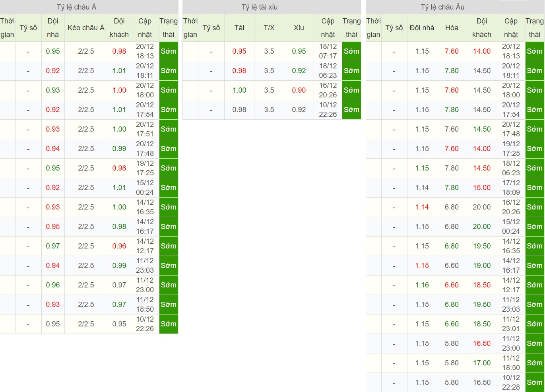545x392 pixels.
Task: Click 2/2.5 handicap in châu Á 15/12 00:24 row
Action: click(86, 188)
